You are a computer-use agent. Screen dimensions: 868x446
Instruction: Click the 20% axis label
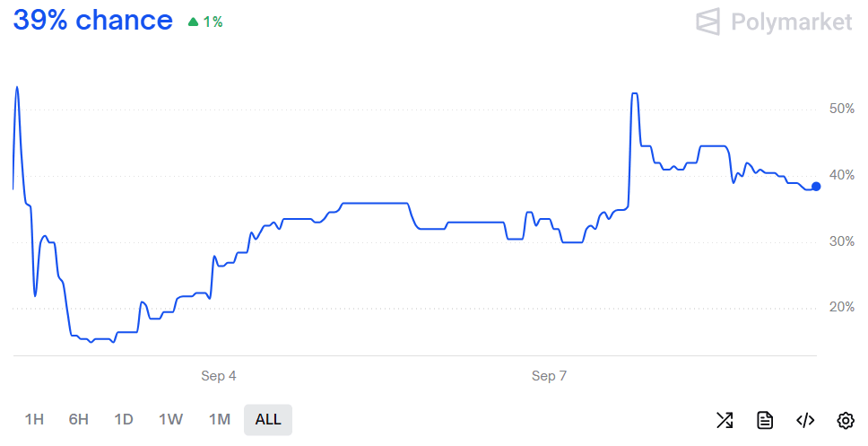click(842, 308)
